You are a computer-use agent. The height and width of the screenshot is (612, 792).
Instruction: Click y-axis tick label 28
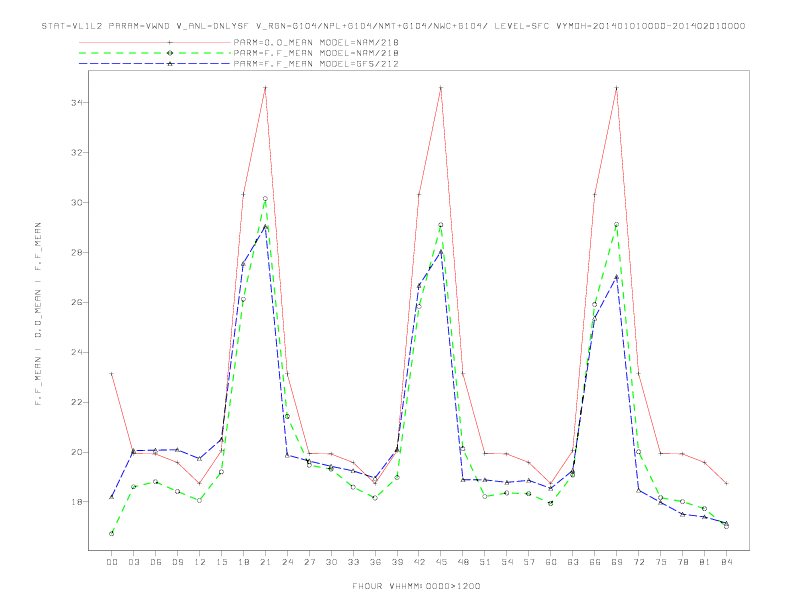[77, 252]
